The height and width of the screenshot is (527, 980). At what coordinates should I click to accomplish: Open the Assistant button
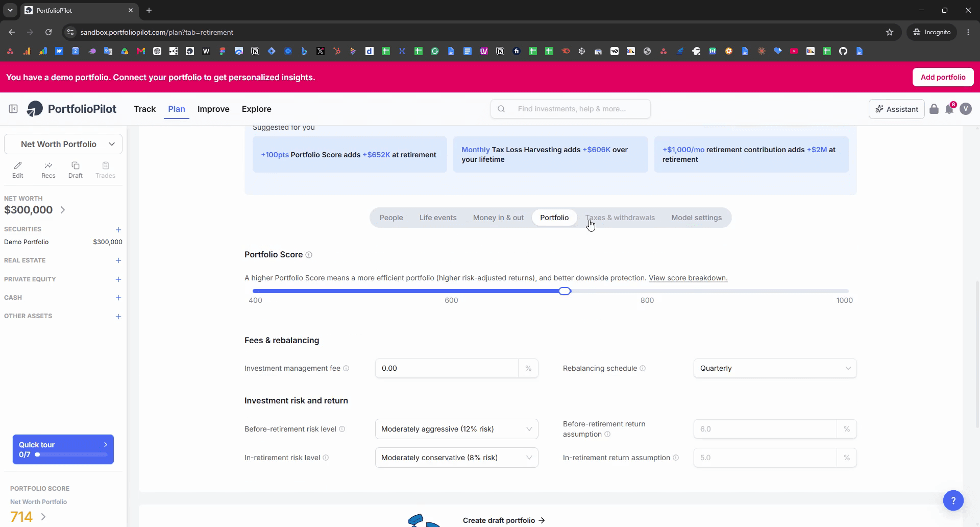pyautogui.click(x=896, y=109)
